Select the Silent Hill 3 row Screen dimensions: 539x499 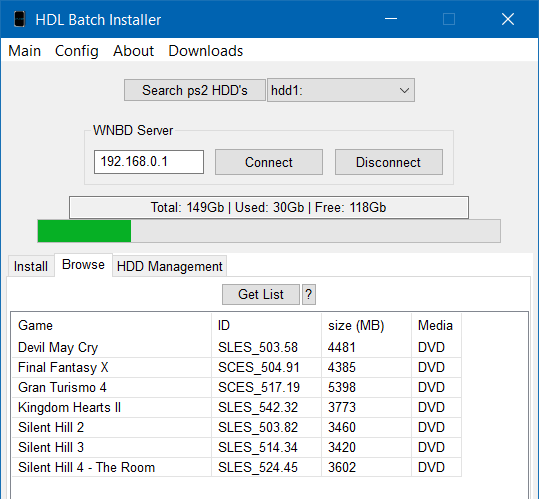(236, 447)
